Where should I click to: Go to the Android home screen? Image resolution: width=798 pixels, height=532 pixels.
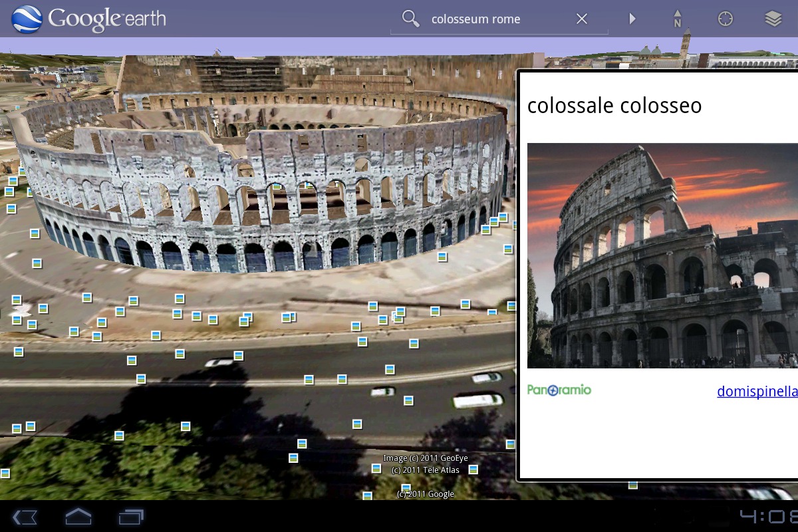coord(78,516)
